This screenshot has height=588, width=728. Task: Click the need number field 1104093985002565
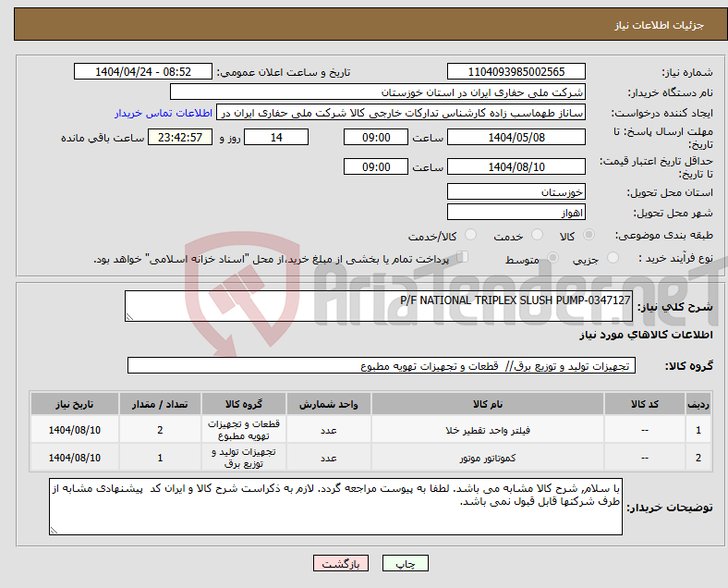pyautogui.click(x=516, y=71)
